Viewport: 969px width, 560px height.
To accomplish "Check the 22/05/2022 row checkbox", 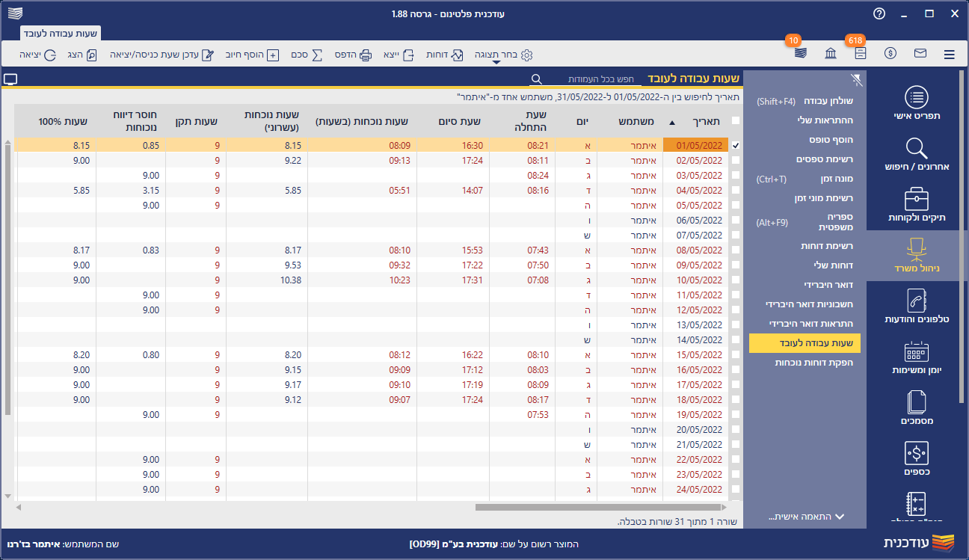I will (736, 459).
